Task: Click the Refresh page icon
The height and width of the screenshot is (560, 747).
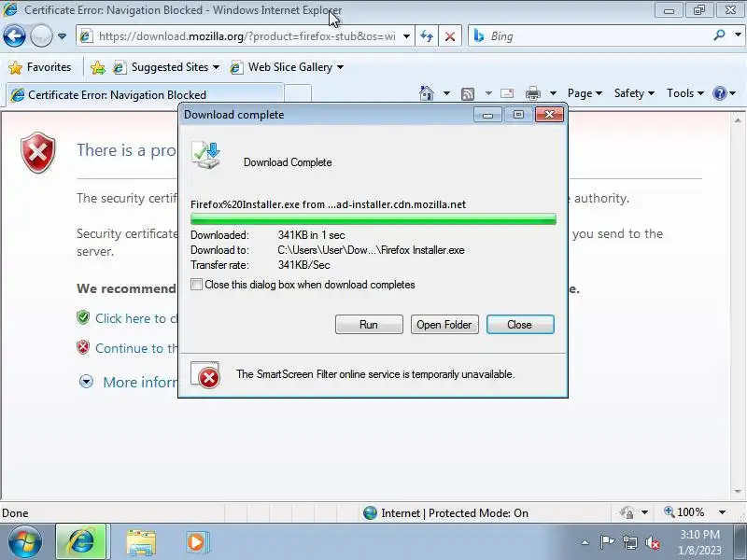Action: click(427, 36)
